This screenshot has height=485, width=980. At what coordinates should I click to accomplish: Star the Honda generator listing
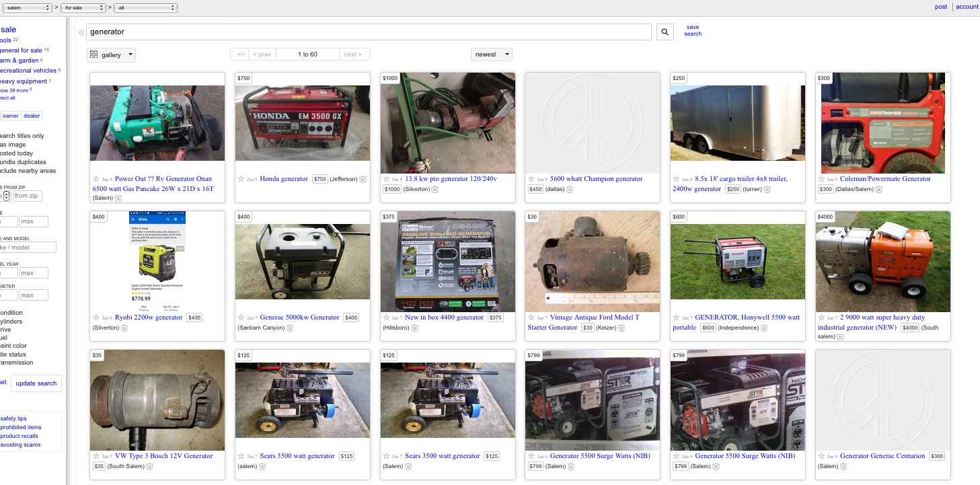coord(241,179)
